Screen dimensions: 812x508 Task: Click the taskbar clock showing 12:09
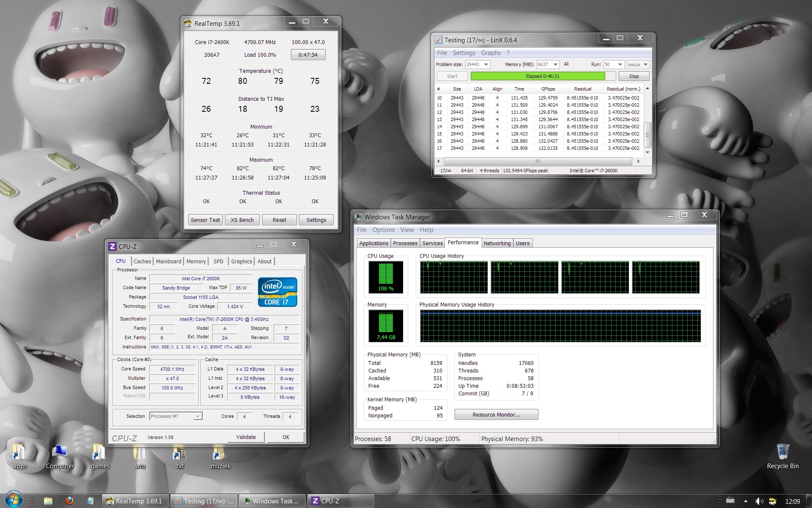(x=793, y=501)
